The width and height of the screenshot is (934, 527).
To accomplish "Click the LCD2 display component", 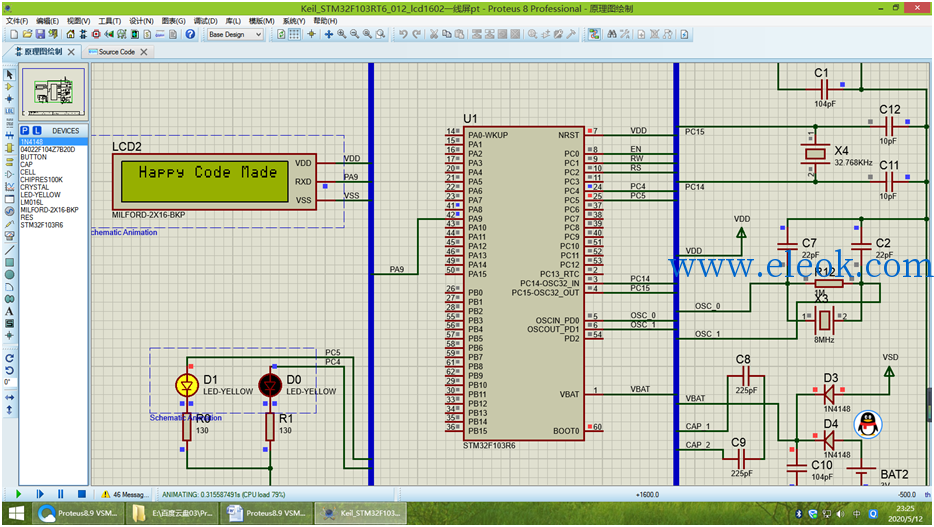I will pos(214,182).
